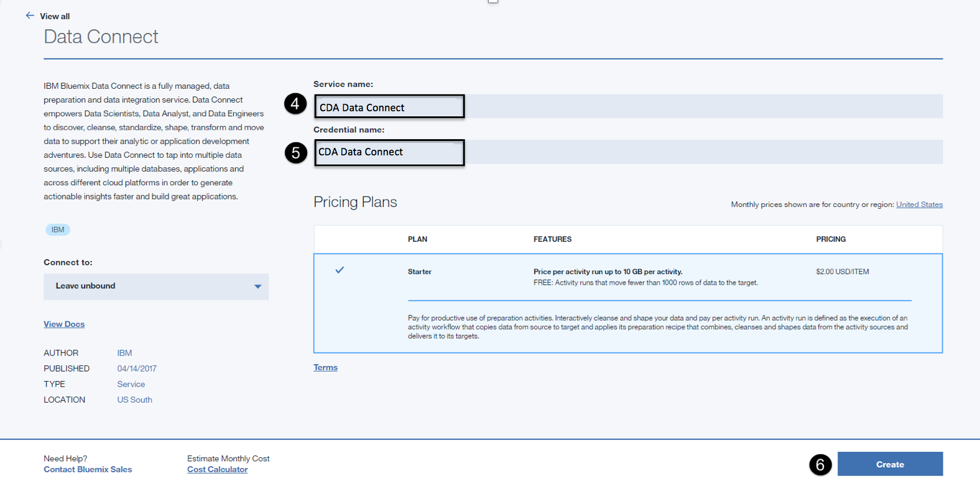This screenshot has height=481, width=980.
Task: Go back via View all link
Action: pyautogui.click(x=55, y=16)
